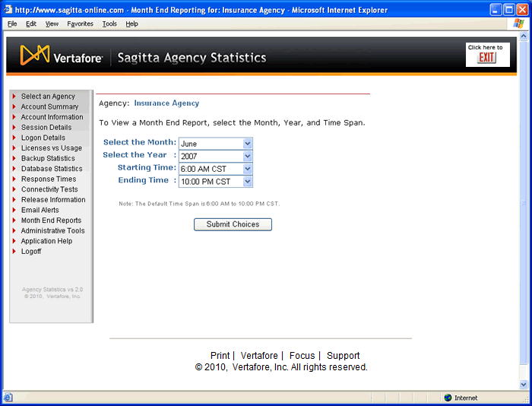Click the Windows flag logo icon
532x406 pixels.
pyautogui.click(x=518, y=24)
